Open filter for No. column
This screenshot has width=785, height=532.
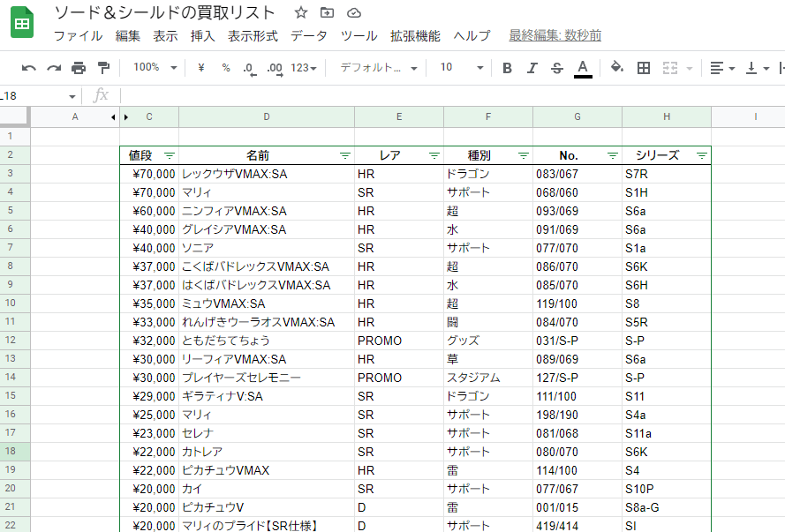click(612, 155)
